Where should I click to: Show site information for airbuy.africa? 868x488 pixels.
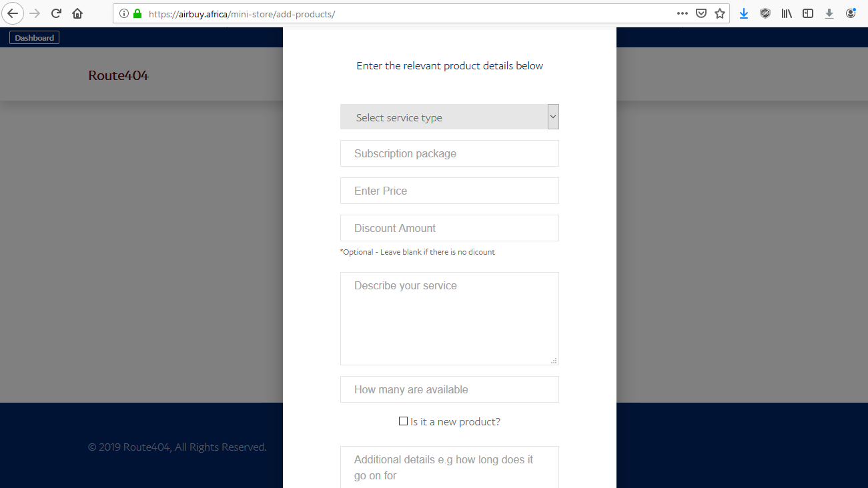124,13
